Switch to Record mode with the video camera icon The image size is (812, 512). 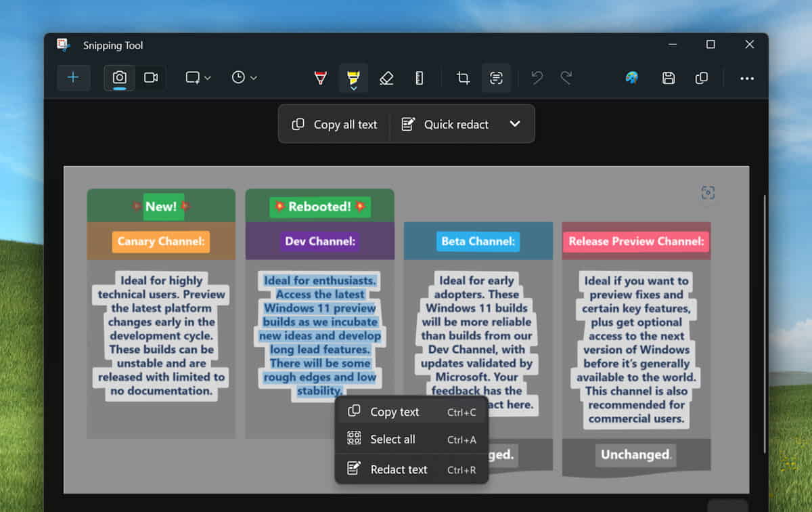pyautogui.click(x=151, y=78)
